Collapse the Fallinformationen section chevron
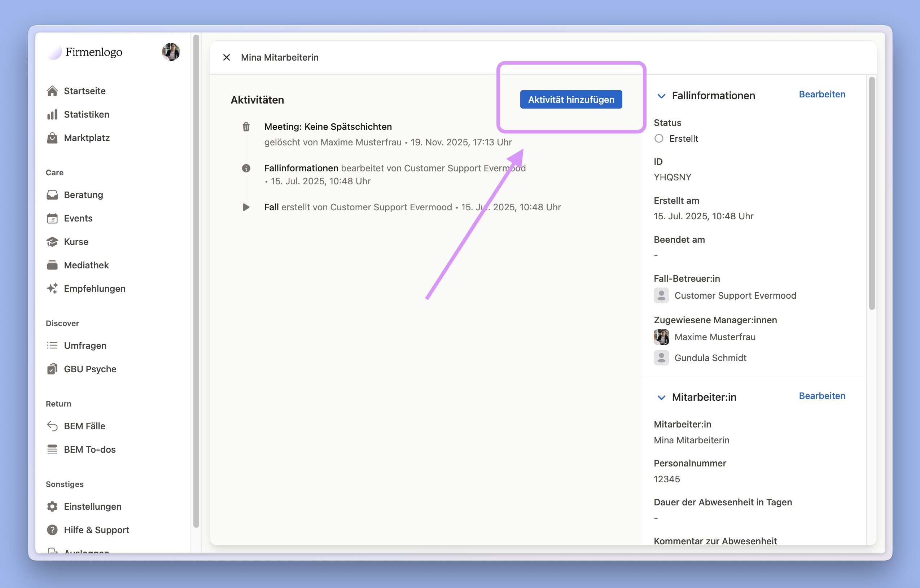Screen dimensions: 920x588 (661, 96)
